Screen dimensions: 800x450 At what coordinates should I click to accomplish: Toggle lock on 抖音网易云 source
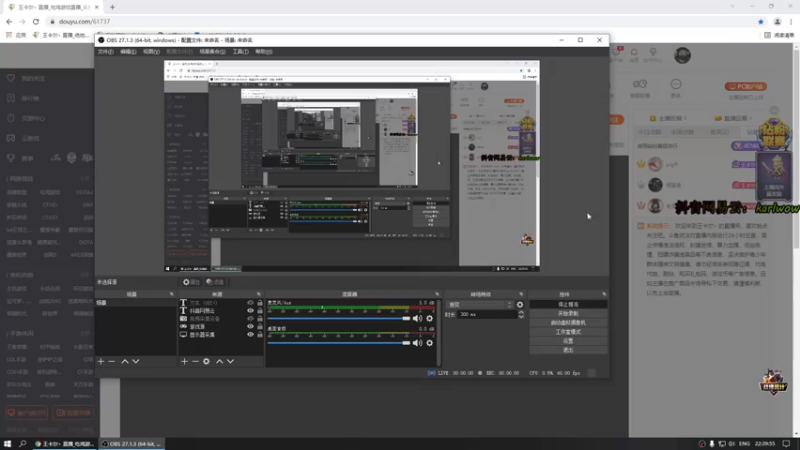tap(260, 310)
